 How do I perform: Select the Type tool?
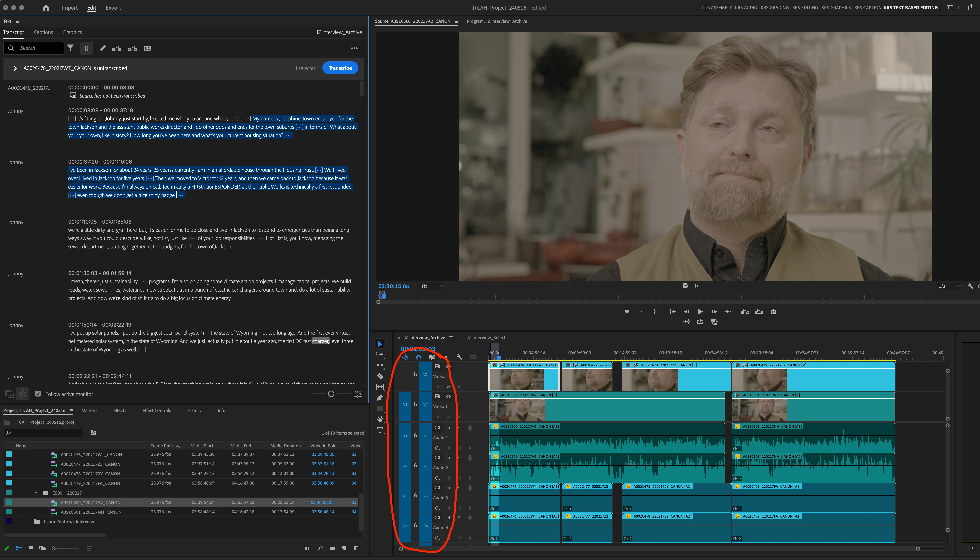[380, 430]
